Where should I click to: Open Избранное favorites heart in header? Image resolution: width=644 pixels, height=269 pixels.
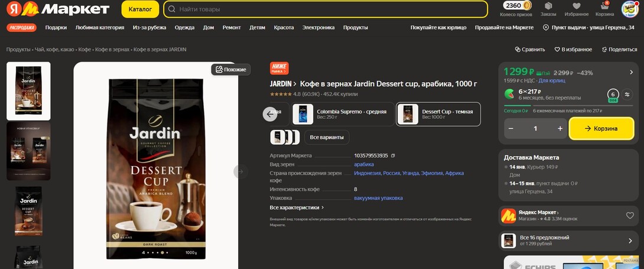click(576, 7)
